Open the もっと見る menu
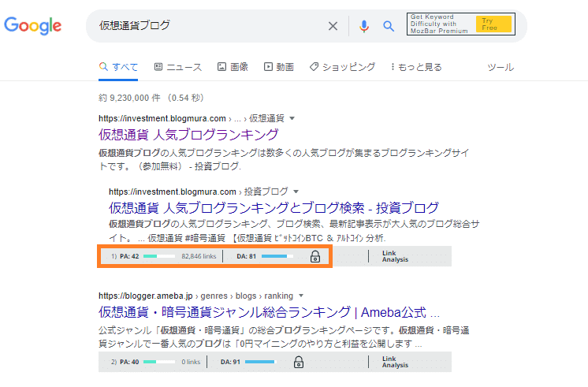 coord(416,67)
